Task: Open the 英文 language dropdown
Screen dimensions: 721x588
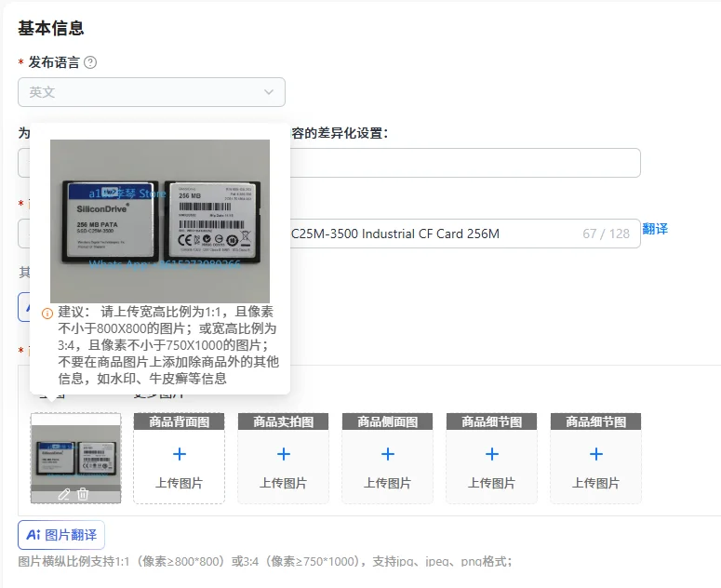Action: [x=152, y=92]
